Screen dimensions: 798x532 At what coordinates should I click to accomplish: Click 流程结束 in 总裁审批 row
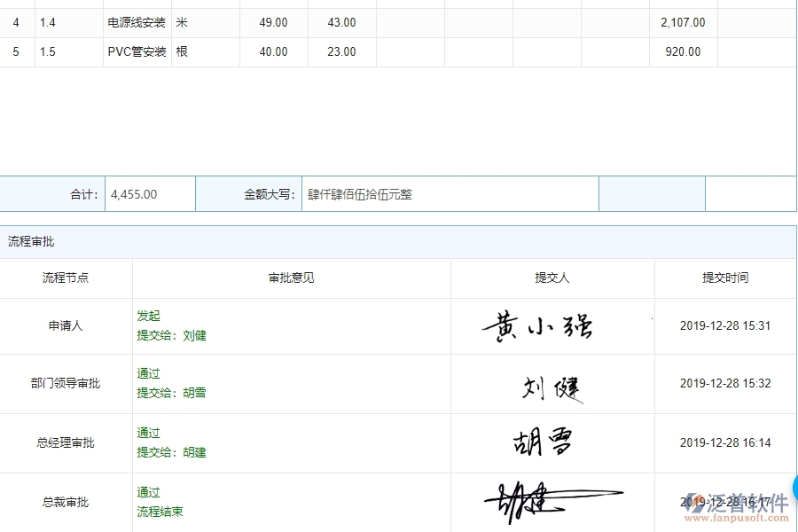[x=160, y=512]
